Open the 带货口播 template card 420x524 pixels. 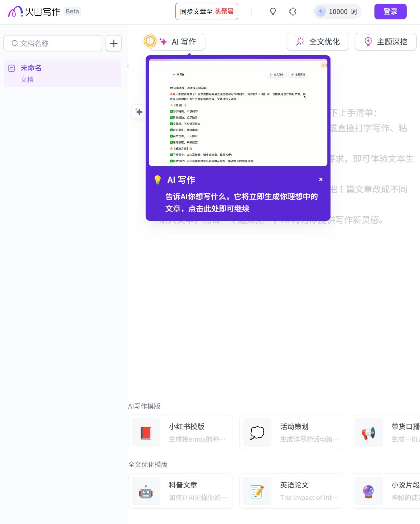point(385,432)
